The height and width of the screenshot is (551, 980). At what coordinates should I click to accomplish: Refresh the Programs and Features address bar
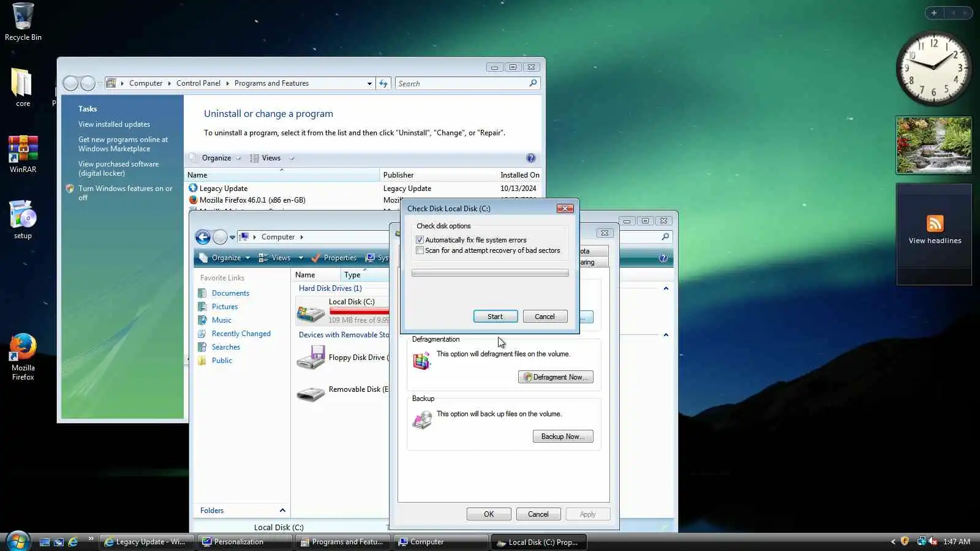(383, 83)
